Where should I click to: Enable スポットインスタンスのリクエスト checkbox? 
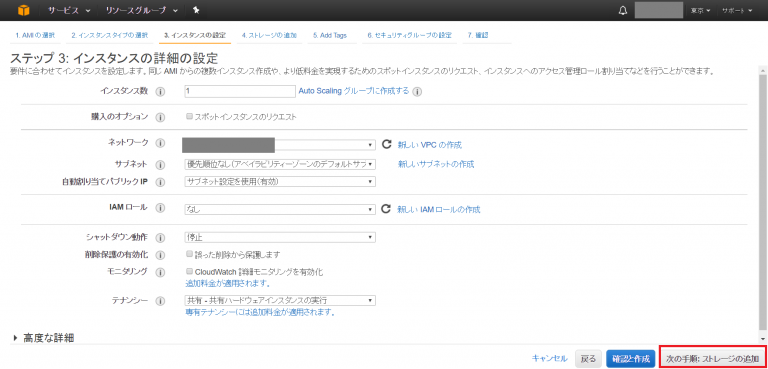(189, 117)
